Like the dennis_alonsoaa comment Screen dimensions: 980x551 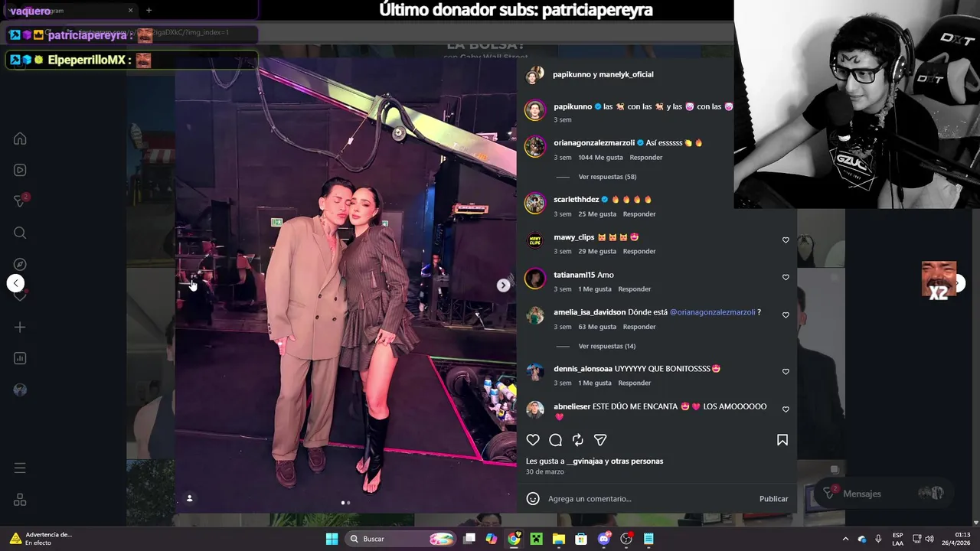point(786,372)
